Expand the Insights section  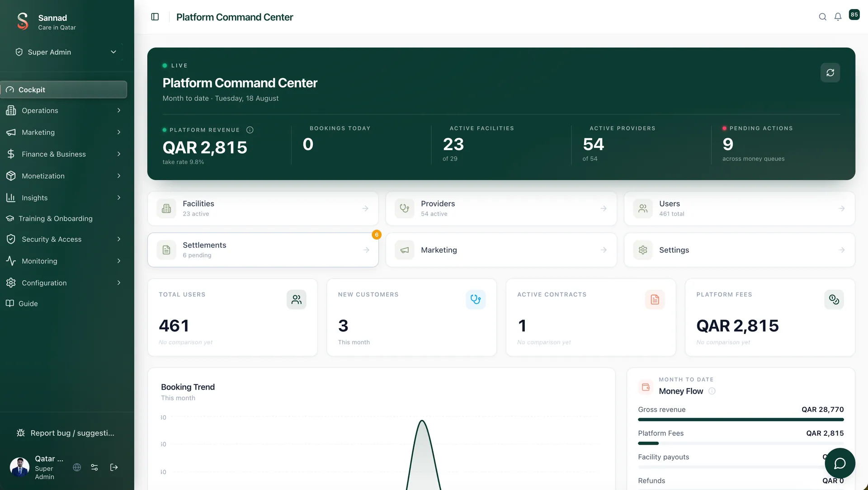pyautogui.click(x=64, y=198)
